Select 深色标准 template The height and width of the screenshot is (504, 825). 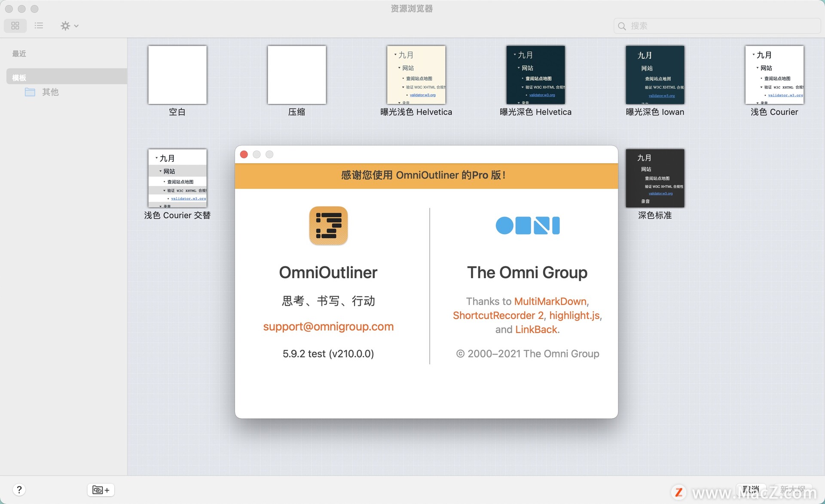click(655, 178)
